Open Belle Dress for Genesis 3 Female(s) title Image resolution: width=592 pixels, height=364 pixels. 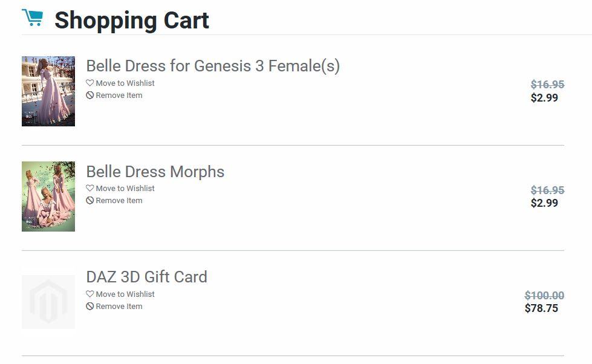pos(213,66)
